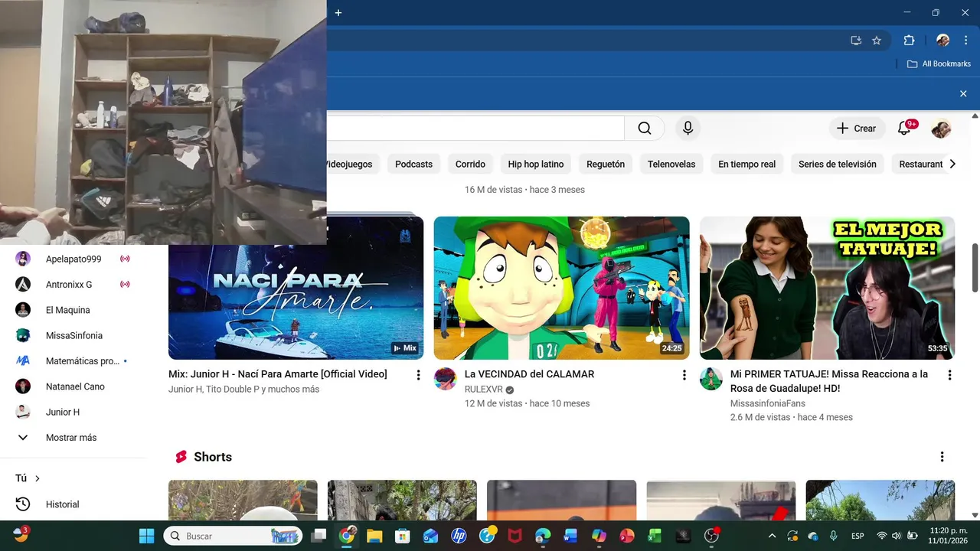Click install app icon in address bar

click(x=856, y=41)
